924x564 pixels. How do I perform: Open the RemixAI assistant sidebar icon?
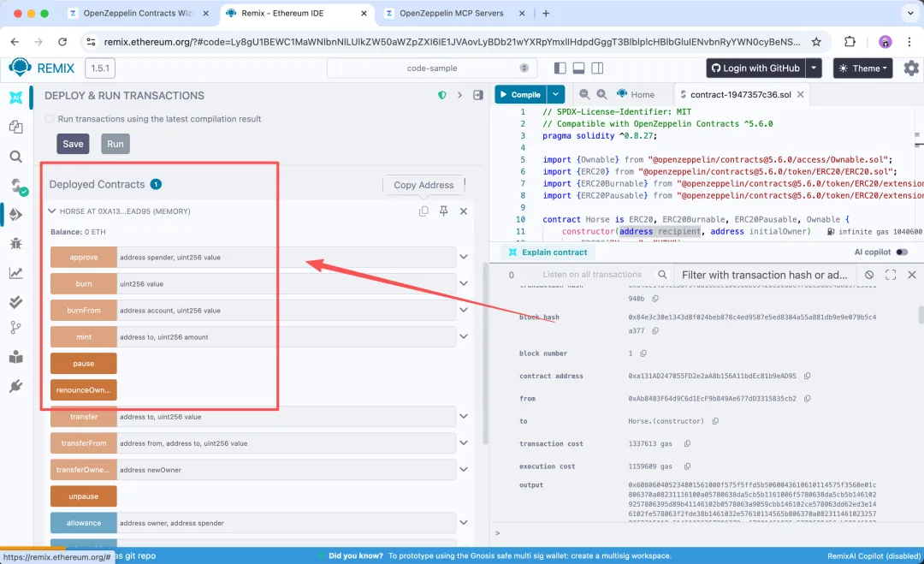coord(16,98)
